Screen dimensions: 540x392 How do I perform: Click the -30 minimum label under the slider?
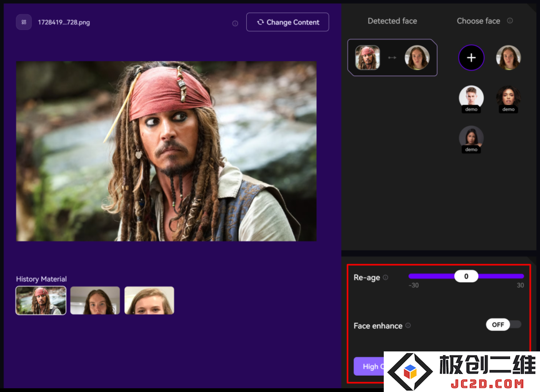point(414,285)
